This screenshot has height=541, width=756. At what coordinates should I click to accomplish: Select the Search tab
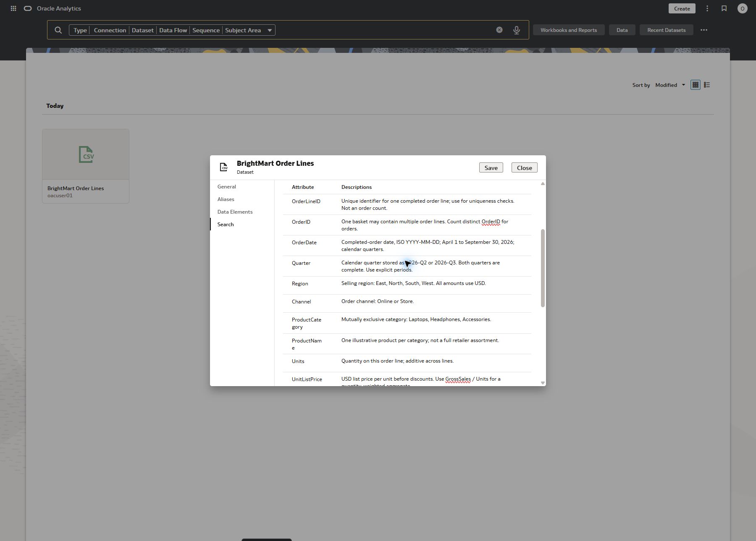(226, 225)
